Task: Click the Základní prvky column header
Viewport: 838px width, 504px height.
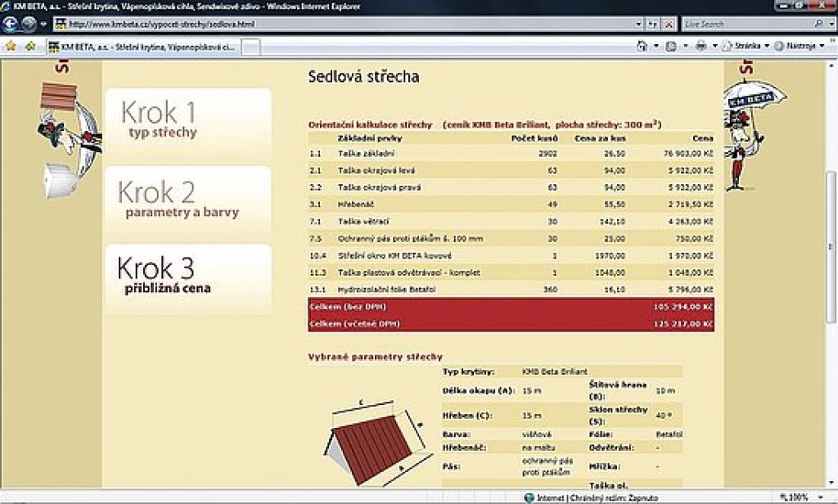Action: click(370, 138)
